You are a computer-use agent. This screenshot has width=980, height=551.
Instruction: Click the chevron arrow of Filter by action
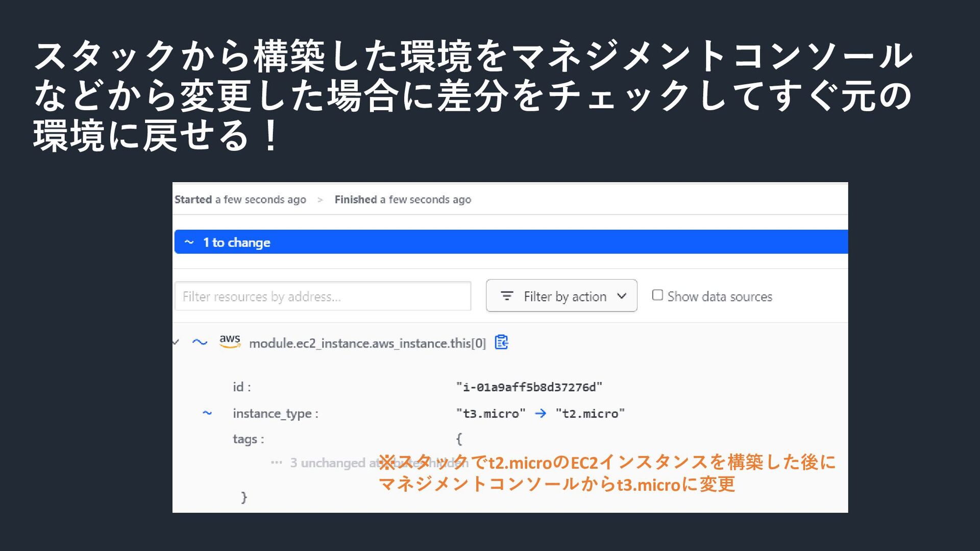(x=621, y=296)
